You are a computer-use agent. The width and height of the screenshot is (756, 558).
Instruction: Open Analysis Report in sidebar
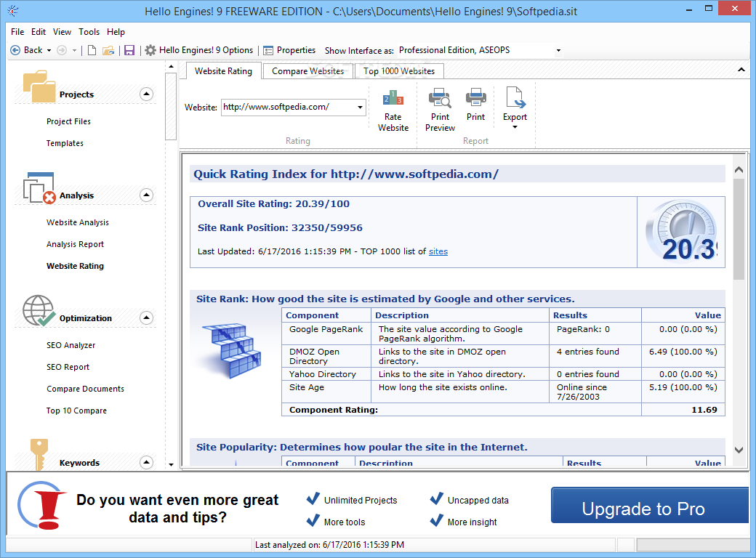click(75, 244)
